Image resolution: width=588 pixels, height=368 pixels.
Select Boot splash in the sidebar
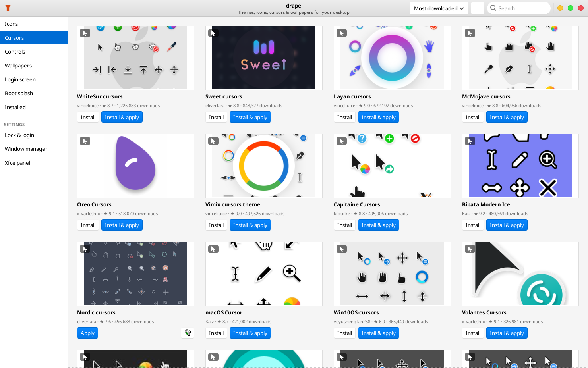[x=34, y=93]
